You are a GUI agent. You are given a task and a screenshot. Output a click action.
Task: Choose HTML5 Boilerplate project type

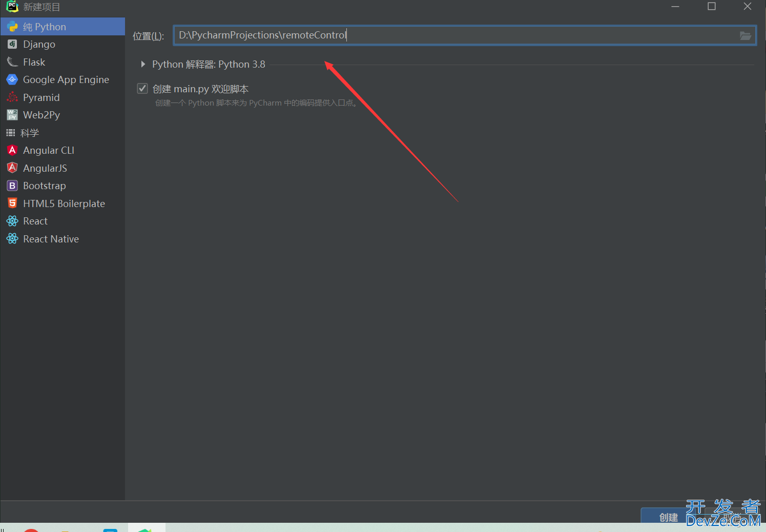(63, 203)
